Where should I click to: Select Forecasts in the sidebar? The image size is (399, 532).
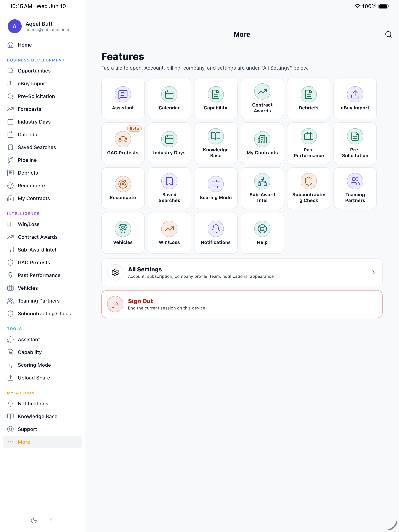coord(42,109)
